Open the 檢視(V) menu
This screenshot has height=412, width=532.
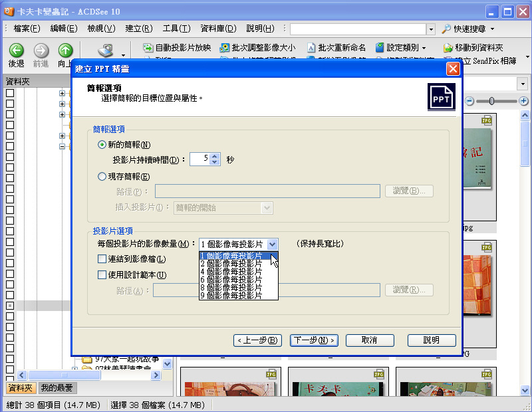(101, 29)
